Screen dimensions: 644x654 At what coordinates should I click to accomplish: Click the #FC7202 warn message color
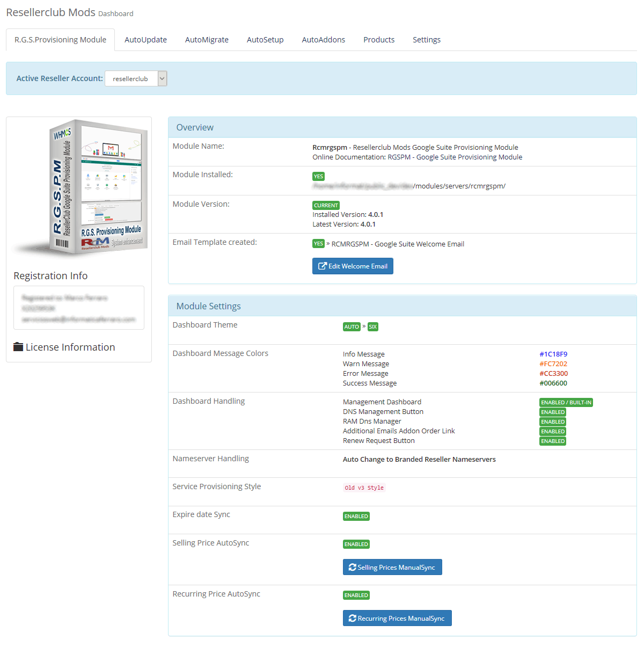553,364
